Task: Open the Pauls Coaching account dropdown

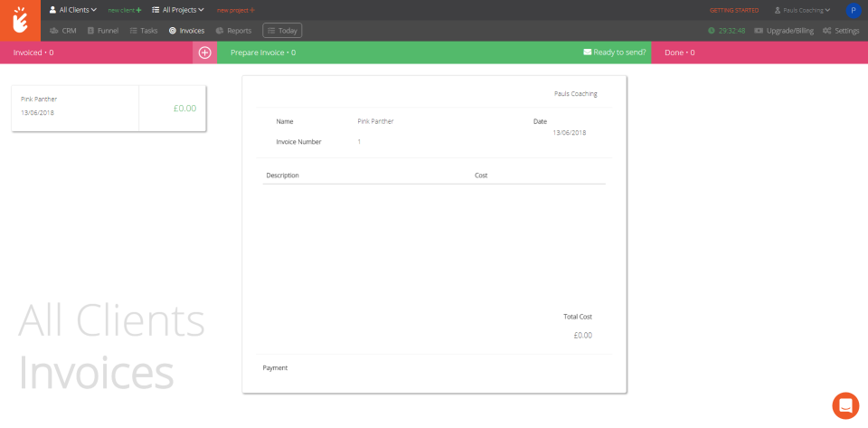Action: (802, 11)
